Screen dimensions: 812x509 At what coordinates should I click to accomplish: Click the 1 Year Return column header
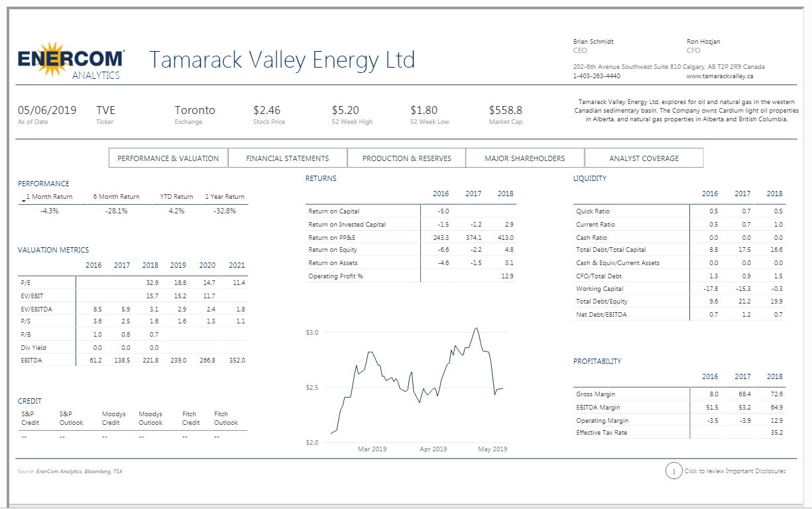tap(225, 197)
